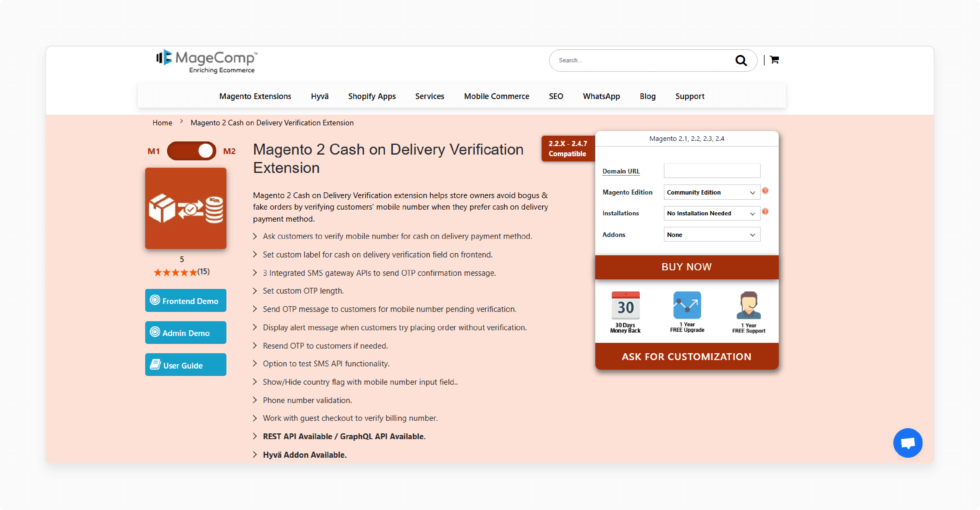The width and height of the screenshot is (980, 510).
Task: Open the SEO menu item
Action: [x=556, y=96]
